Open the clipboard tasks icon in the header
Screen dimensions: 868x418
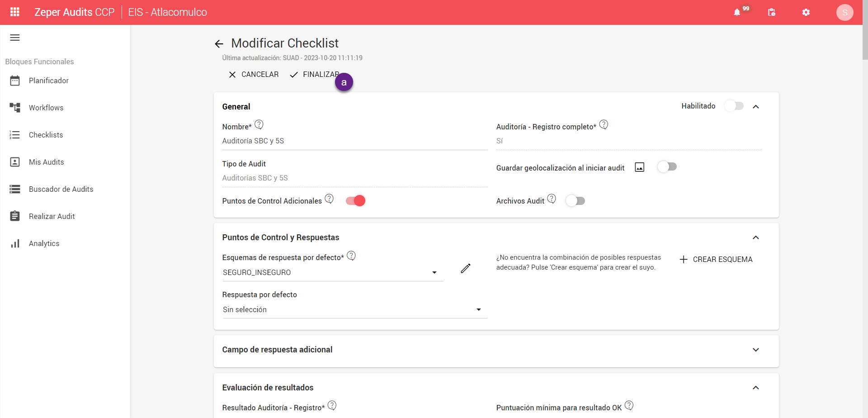click(772, 12)
